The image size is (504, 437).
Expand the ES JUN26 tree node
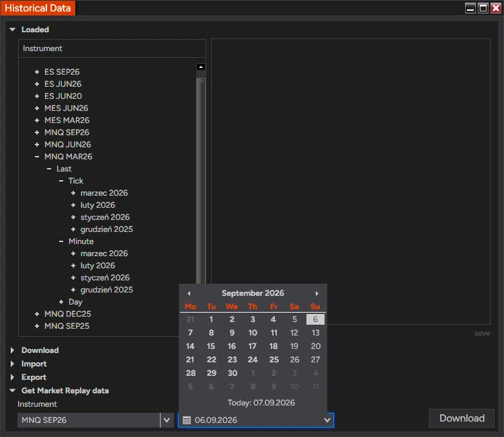(x=37, y=84)
